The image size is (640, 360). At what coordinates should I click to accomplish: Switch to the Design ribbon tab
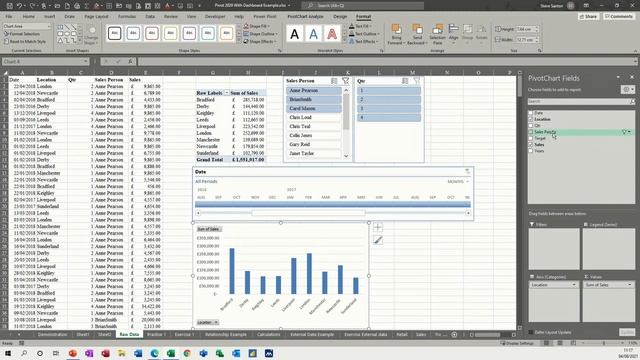[340, 16]
